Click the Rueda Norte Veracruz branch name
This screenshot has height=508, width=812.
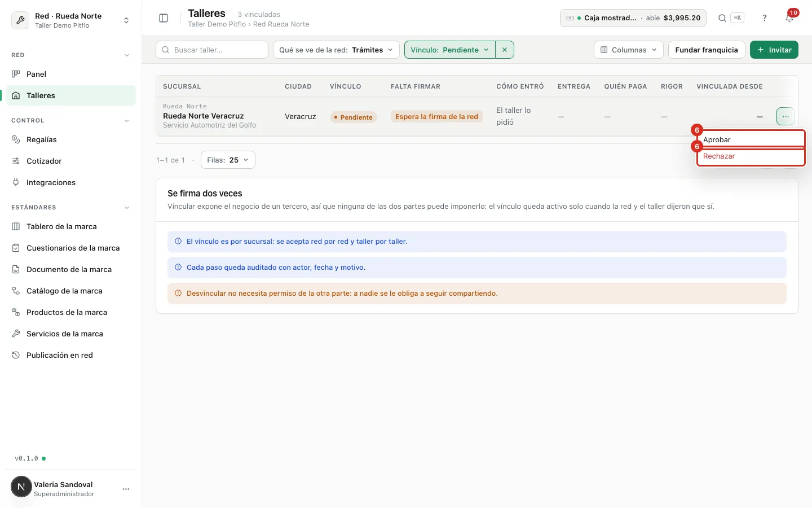[x=204, y=116]
